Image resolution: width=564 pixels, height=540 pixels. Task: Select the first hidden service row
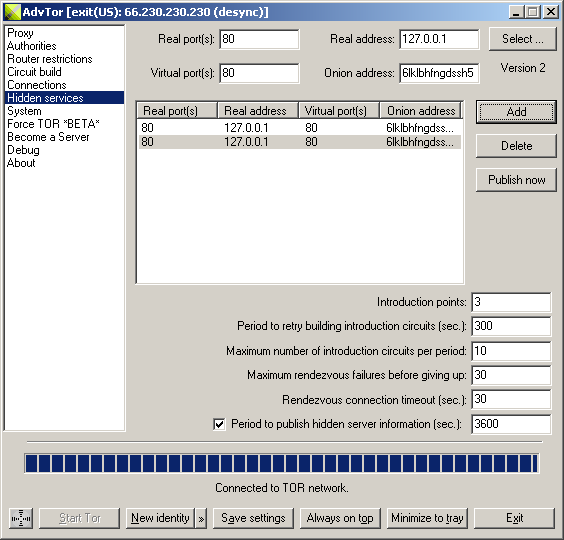point(300,128)
